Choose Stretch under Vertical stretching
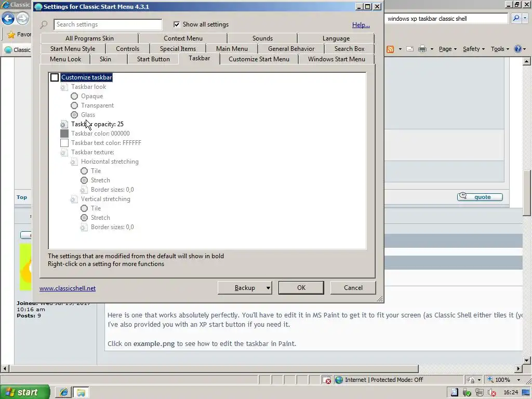 pyautogui.click(x=84, y=218)
